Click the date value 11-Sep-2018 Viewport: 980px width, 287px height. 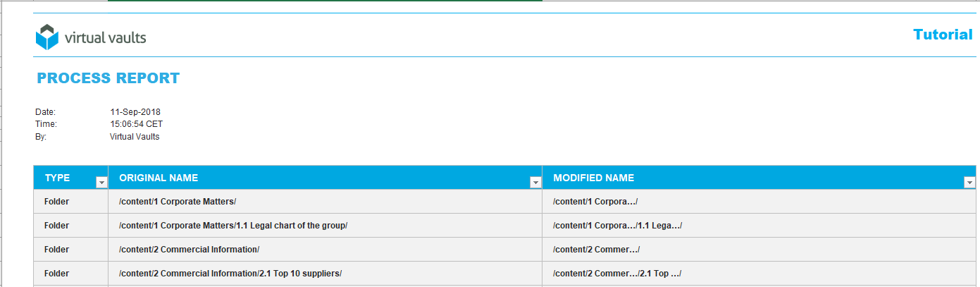tap(135, 112)
